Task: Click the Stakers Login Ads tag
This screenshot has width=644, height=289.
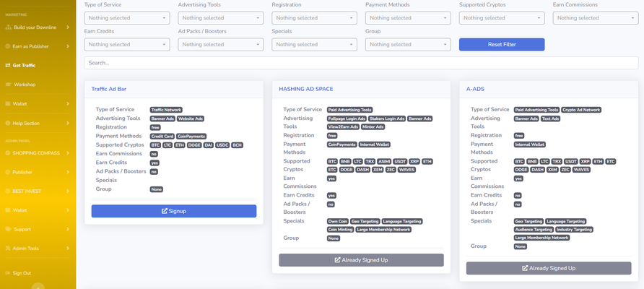Action: (x=387, y=118)
